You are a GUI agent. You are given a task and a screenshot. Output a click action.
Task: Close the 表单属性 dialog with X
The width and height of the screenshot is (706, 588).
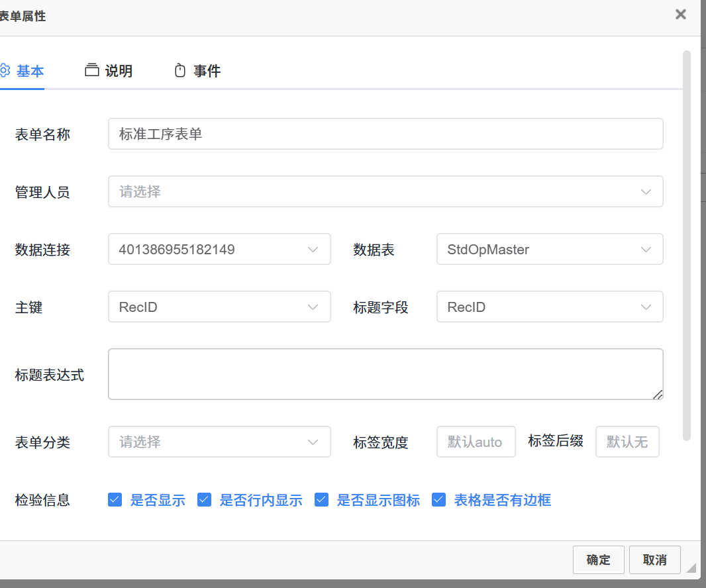pyautogui.click(x=680, y=15)
